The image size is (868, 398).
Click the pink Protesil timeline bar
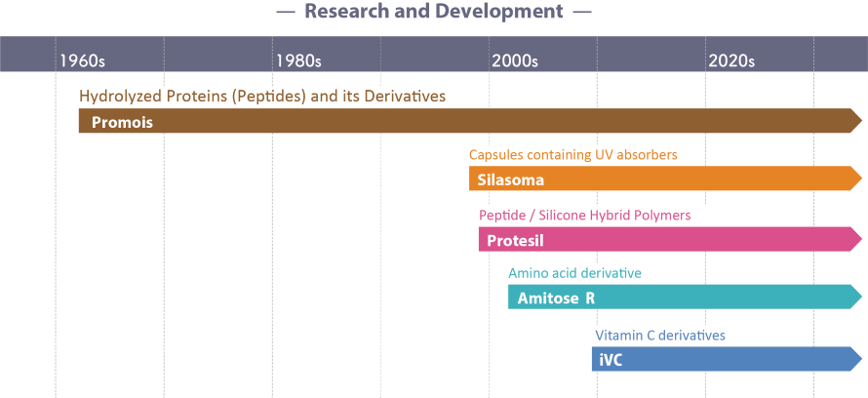point(670,239)
